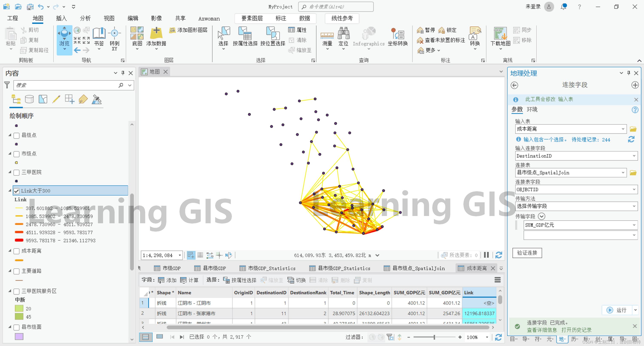Click the 下载地图 (Download Map) icon
Viewport: 644px width, 346px height.
click(x=500, y=34)
